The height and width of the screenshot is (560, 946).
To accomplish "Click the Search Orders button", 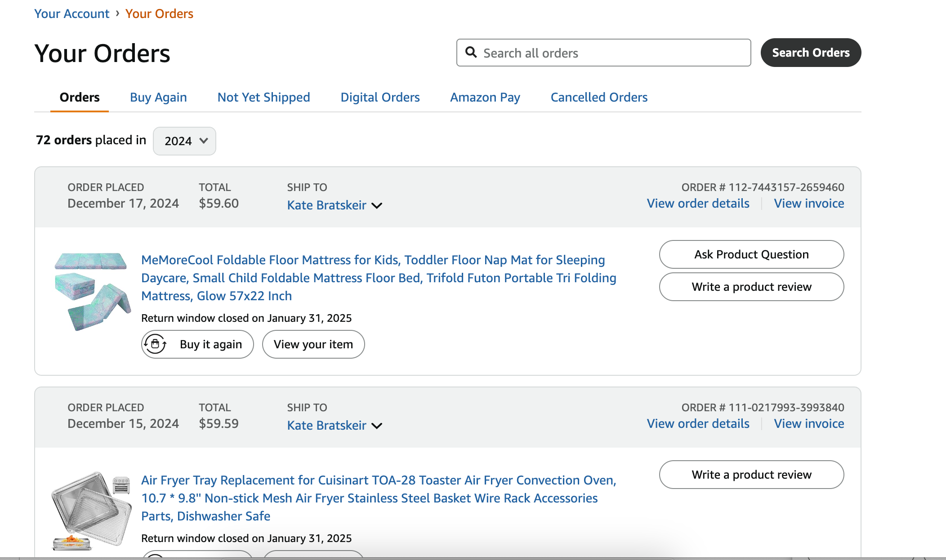I will [x=811, y=53].
